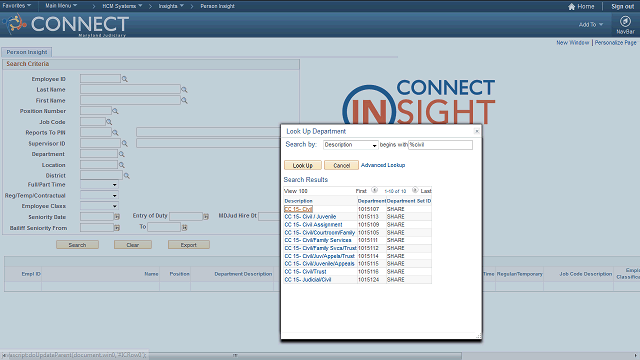This screenshot has width=640, height=360.
Task: Select CC 15- Civil department result
Action: pyautogui.click(x=298, y=209)
